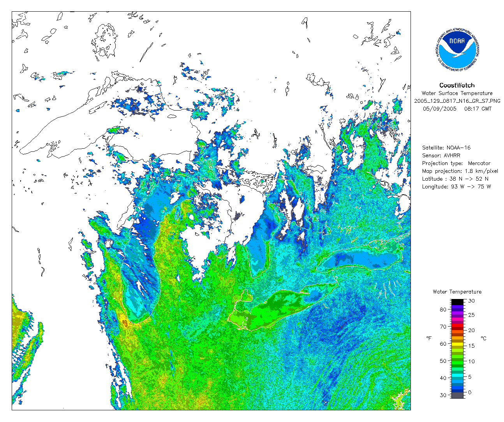Select the "Sensor: AVHRR" line
The height and width of the screenshot is (422, 504).
(x=441, y=155)
